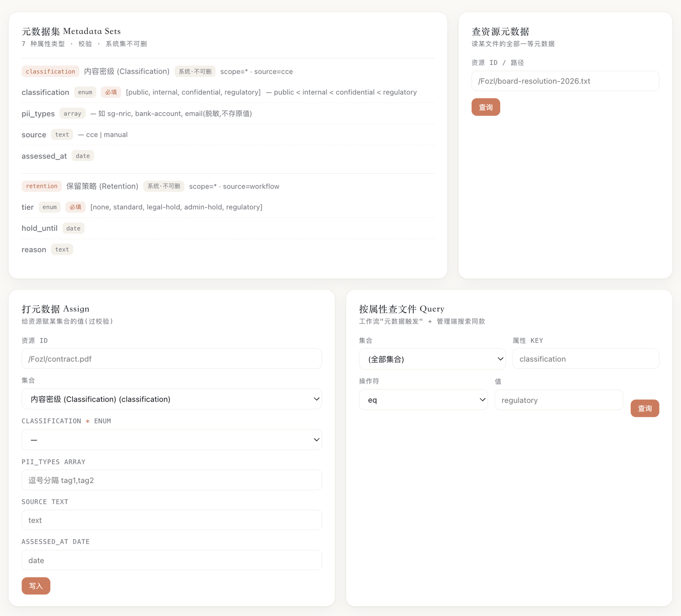Screen dimensions: 681x616
Task: Click the SOURCE TEXT input field
Action: (172, 520)
